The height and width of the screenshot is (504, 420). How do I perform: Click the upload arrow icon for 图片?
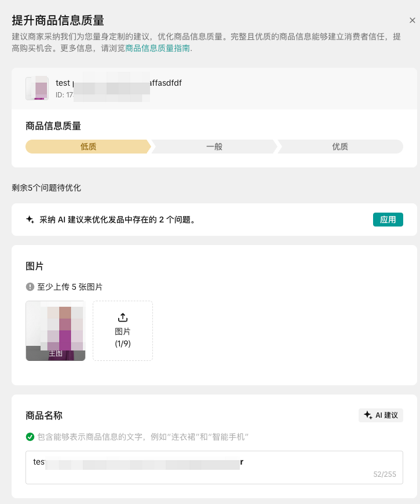123,317
